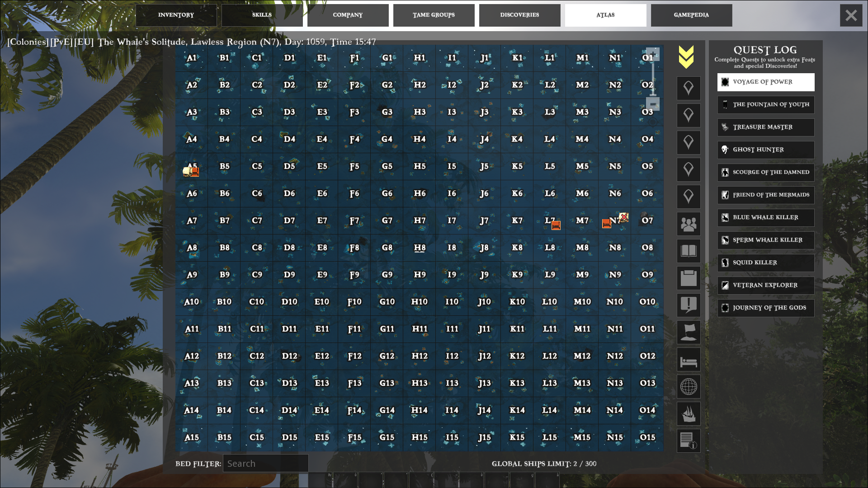This screenshot has width=868, height=488.
Task: Click map grid cell A15
Action: [x=192, y=437]
